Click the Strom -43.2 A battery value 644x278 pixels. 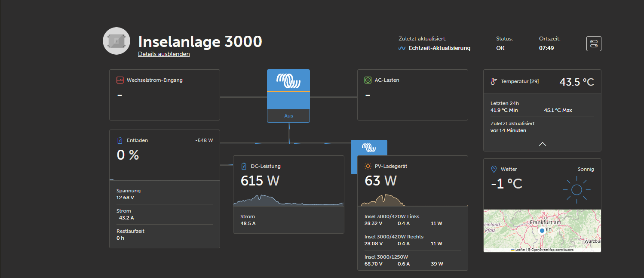click(125, 218)
